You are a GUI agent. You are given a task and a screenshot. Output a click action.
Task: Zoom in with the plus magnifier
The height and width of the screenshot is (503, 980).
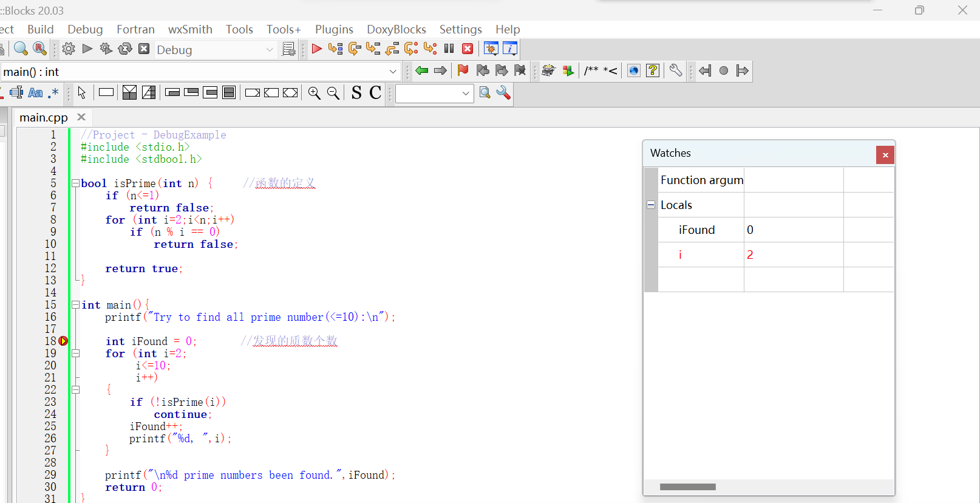tap(314, 92)
